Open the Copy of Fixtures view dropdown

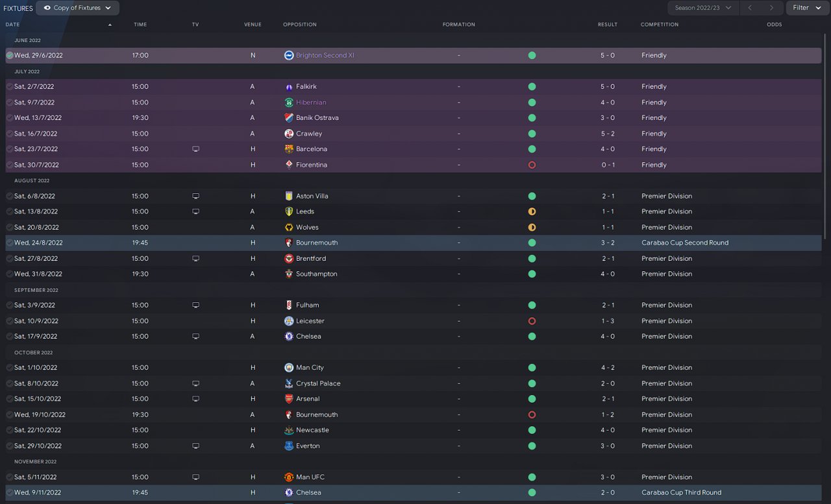[x=77, y=8]
